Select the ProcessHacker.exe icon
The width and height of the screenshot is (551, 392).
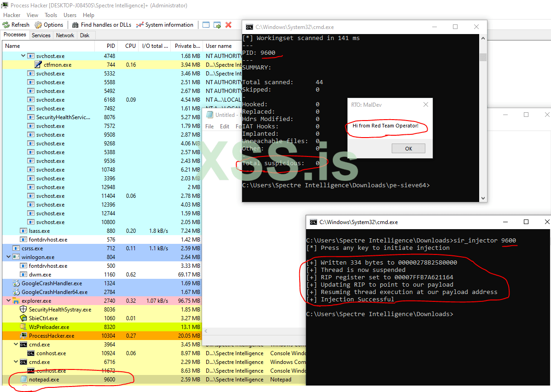coord(23,336)
